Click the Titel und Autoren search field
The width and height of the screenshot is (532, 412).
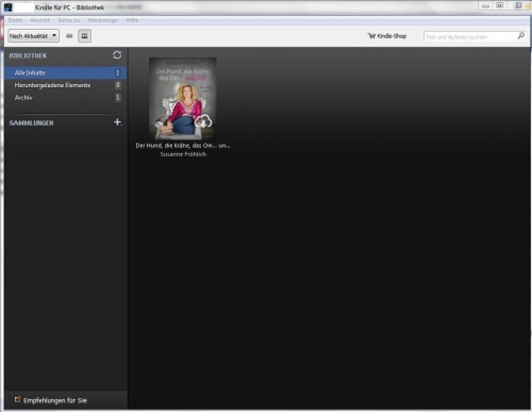(469, 37)
